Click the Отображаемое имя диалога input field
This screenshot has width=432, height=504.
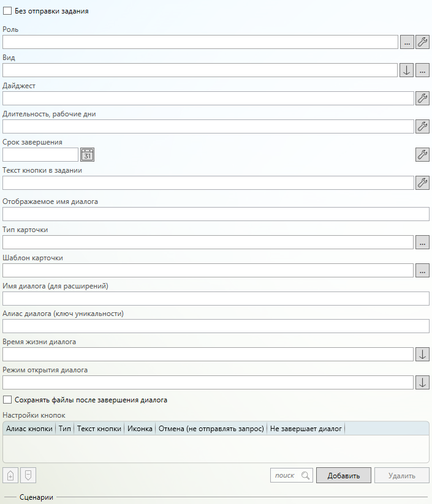click(x=216, y=214)
